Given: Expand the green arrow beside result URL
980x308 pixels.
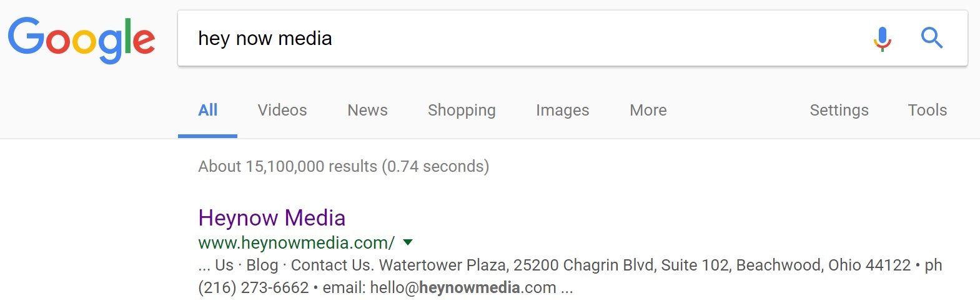Looking at the screenshot, I should click(x=408, y=242).
